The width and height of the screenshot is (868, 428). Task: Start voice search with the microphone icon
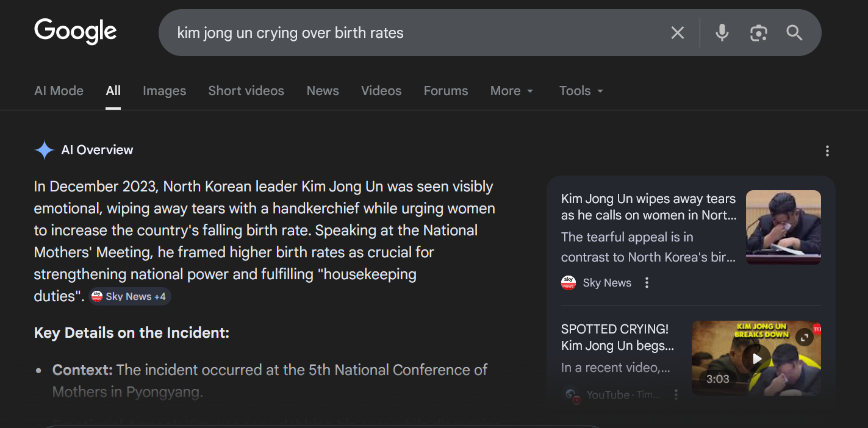722,33
